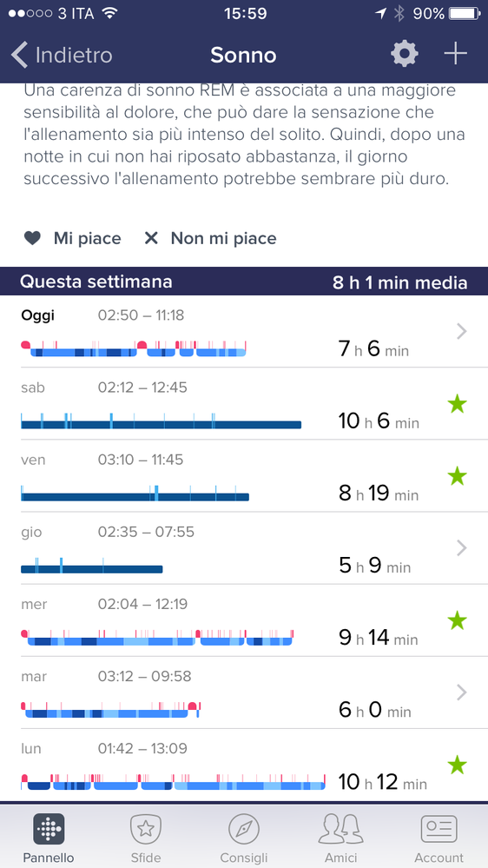The width and height of the screenshot is (488, 868).
Task: Tap green star on ven entry
Action: coord(457,476)
